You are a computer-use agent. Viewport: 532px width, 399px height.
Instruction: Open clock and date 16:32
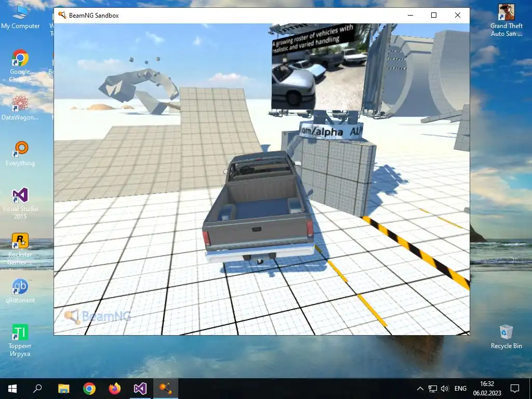tap(487, 389)
